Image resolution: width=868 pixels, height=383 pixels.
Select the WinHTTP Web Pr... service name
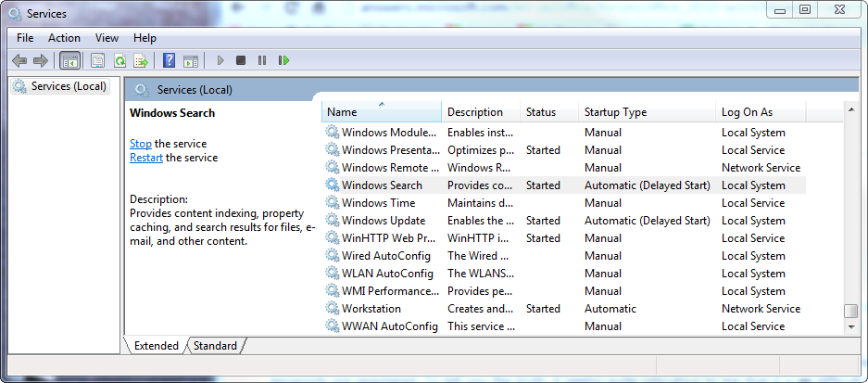[390, 237]
